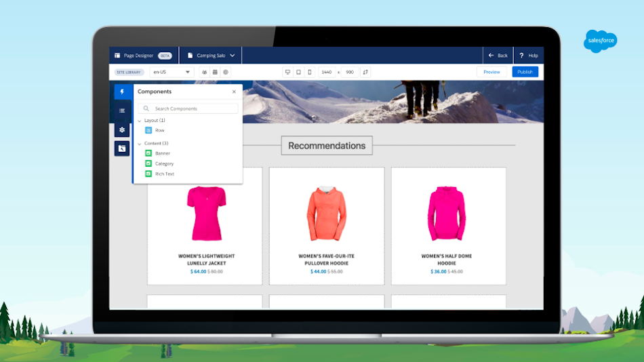
Task: Select the Rich Text component
Action: [x=164, y=174]
